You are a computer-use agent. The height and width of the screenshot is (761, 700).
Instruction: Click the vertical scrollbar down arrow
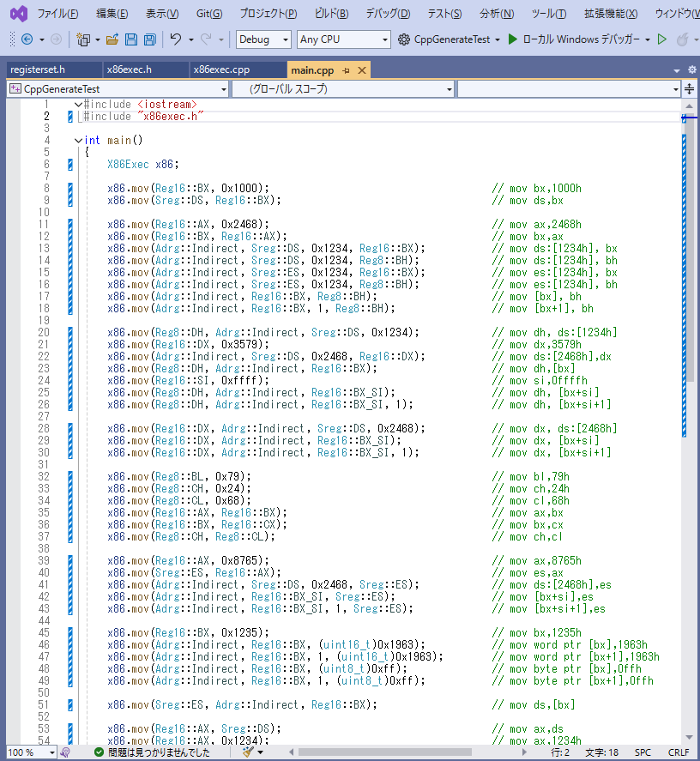point(690,737)
